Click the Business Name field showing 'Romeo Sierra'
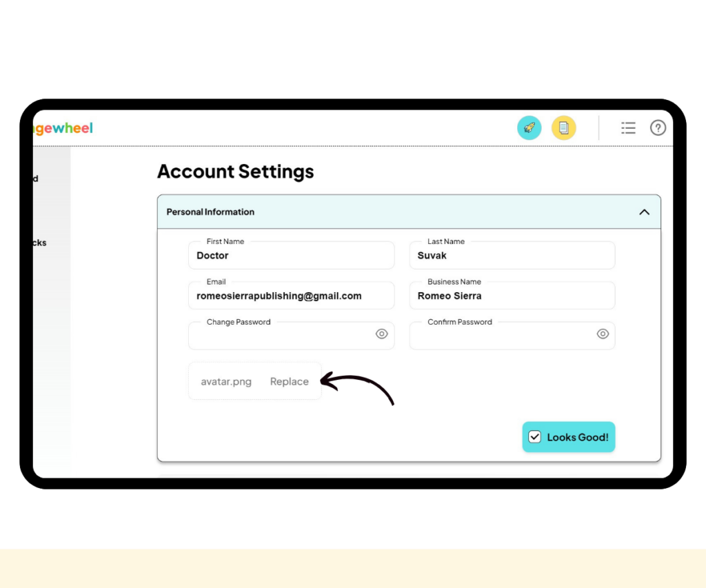This screenshot has height=588, width=706. pos(512,295)
